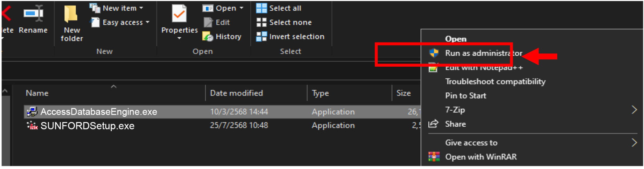Click the Rename icon in ribbon

pos(33,14)
